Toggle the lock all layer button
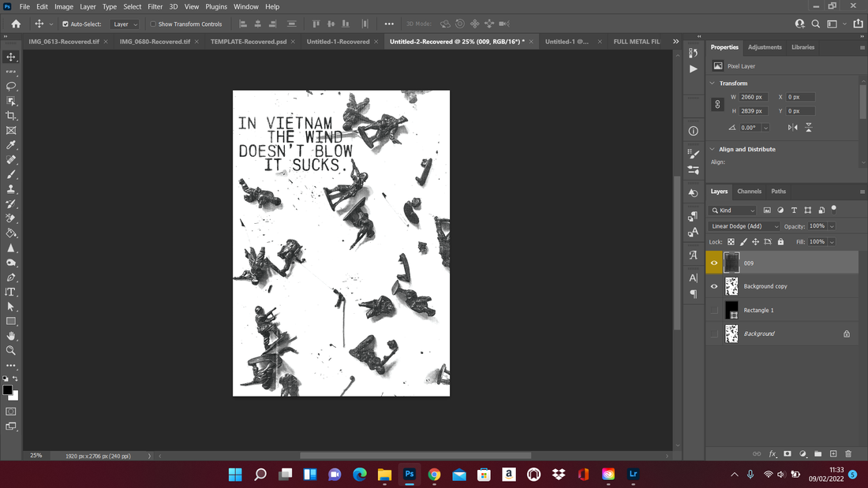This screenshot has height=488, width=868. 780,242
